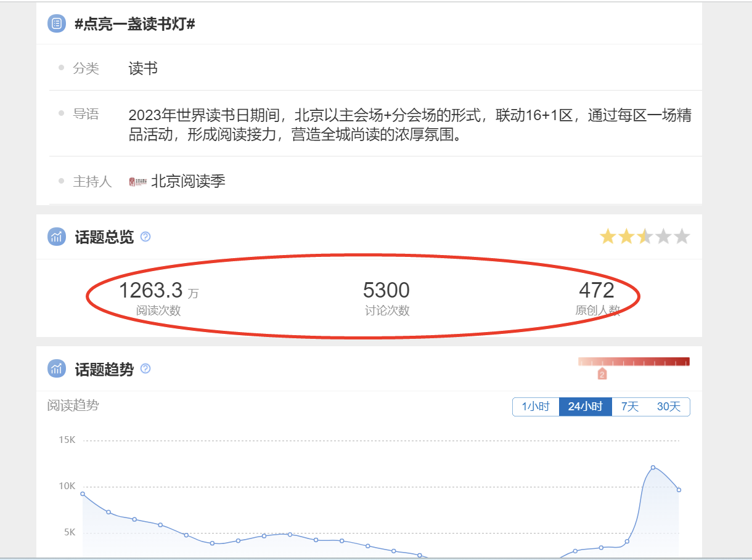752x560 pixels.
Task: Select the 24小时 time range
Action: [x=585, y=407]
